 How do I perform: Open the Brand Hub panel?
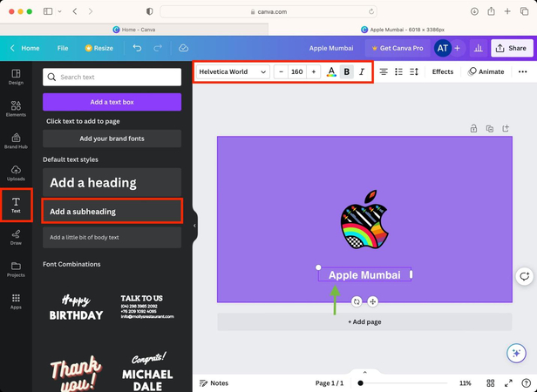click(x=16, y=141)
